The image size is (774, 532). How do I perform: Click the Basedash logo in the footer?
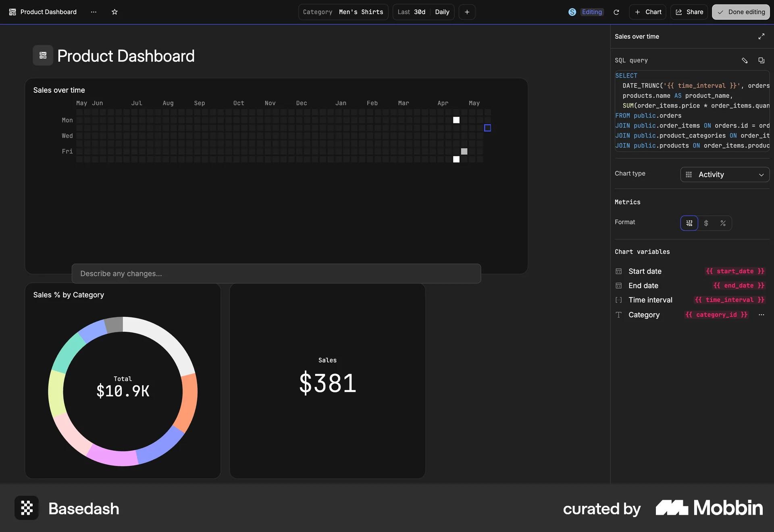click(x=26, y=508)
